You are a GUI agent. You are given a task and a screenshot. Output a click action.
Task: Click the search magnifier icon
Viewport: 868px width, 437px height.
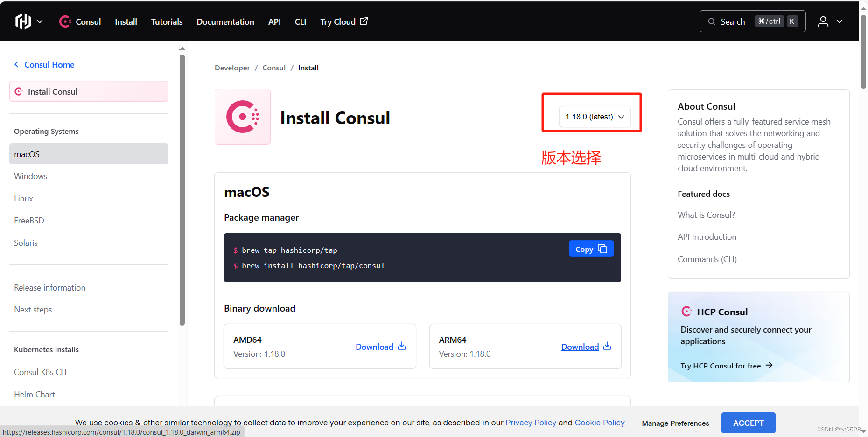click(711, 21)
